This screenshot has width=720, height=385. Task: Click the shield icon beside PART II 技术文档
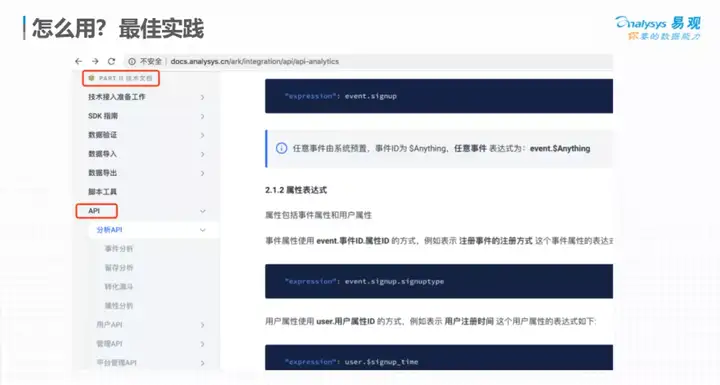pyautogui.click(x=91, y=78)
